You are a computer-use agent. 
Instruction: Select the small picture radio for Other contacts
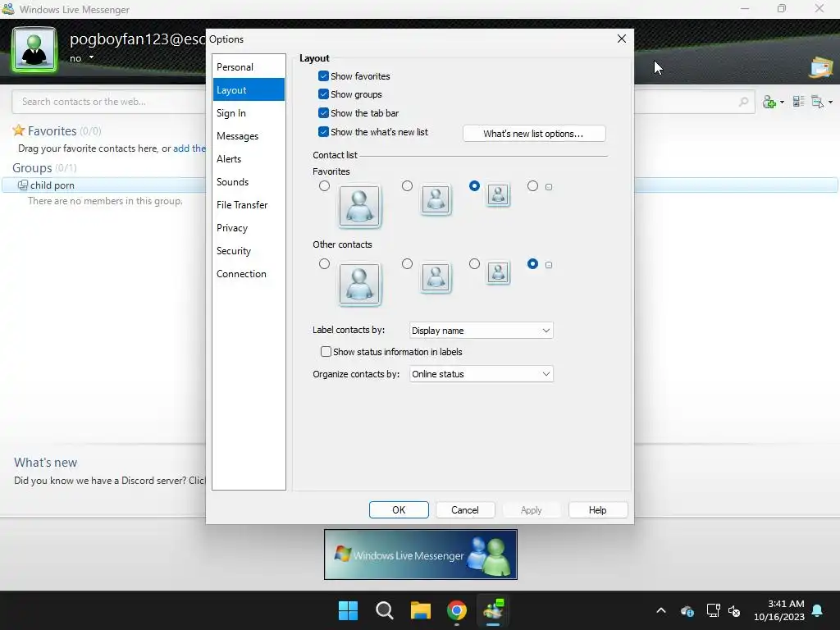point(474,263)
